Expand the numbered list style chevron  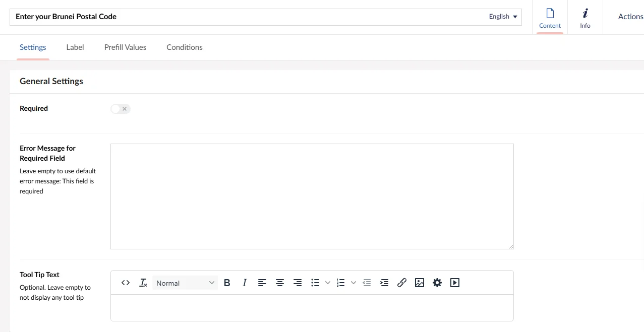pos(354,283)
